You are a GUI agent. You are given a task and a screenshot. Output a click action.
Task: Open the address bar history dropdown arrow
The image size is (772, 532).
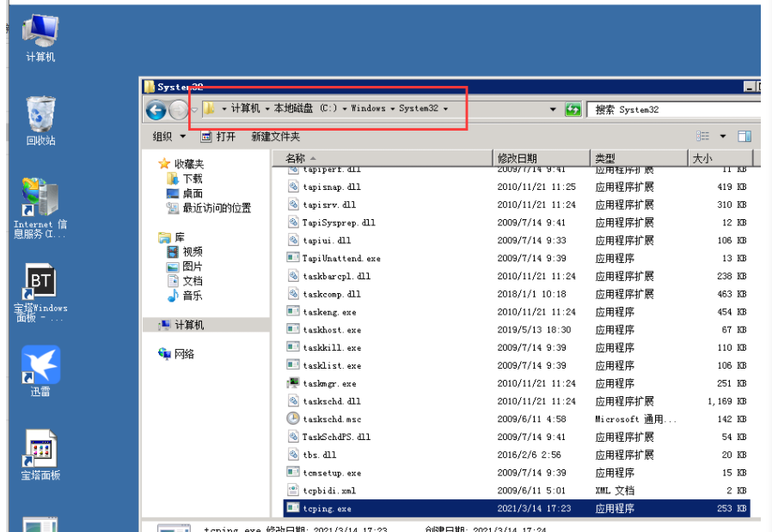(551, 110)
